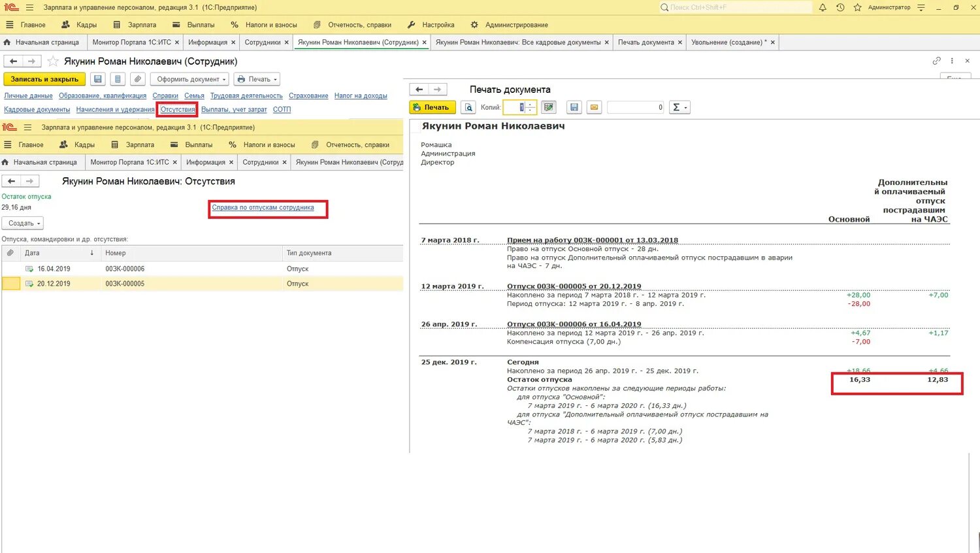
Task: Open Отпуск 003К-000006 от 16.04.2019 link in report
Action: click(x=574, y=324)
